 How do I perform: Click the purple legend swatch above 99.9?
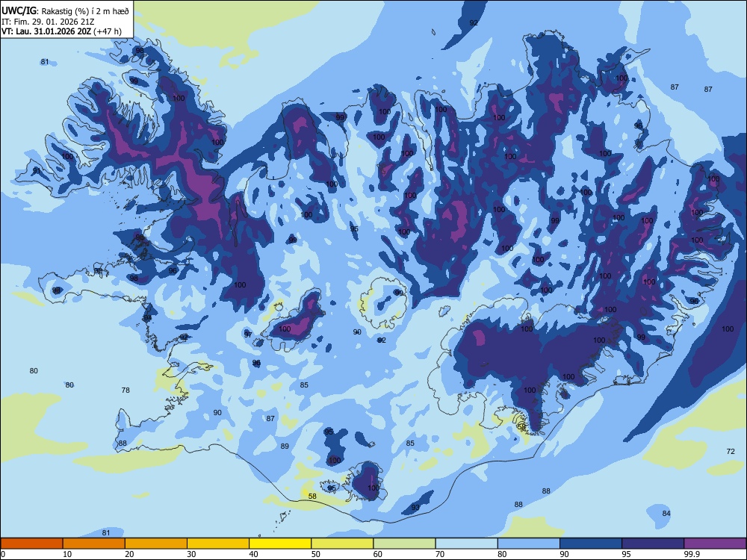click(715, 544)
